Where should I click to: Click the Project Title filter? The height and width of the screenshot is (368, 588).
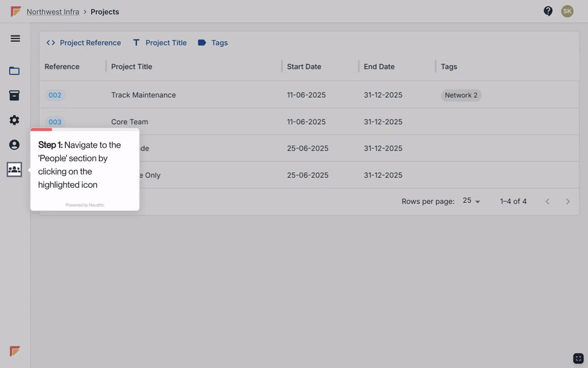click(160, 43)
